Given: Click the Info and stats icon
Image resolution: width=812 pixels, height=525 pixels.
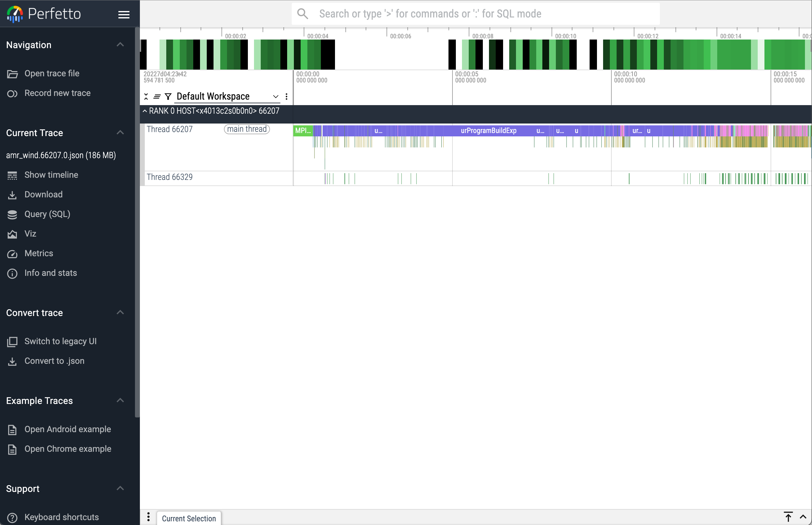Looking at the screenshot, I should coord(12,273).
